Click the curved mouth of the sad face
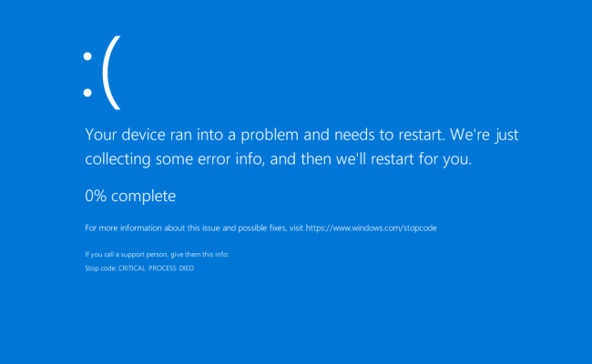 coord(111,73)
